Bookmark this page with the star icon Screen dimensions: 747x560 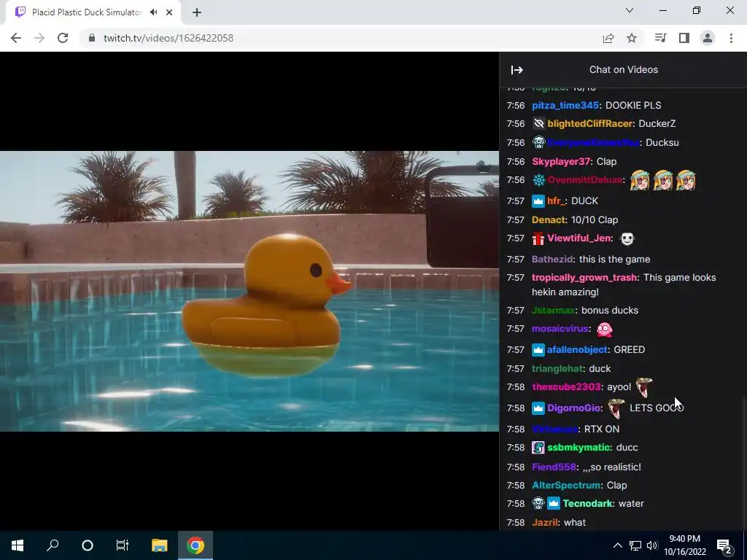coord(632,38)
